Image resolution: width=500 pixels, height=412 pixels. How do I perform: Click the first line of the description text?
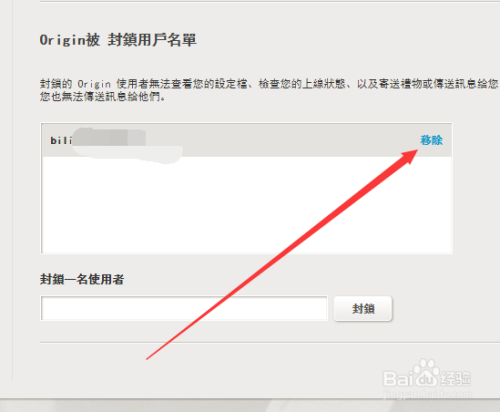[269, 83]
